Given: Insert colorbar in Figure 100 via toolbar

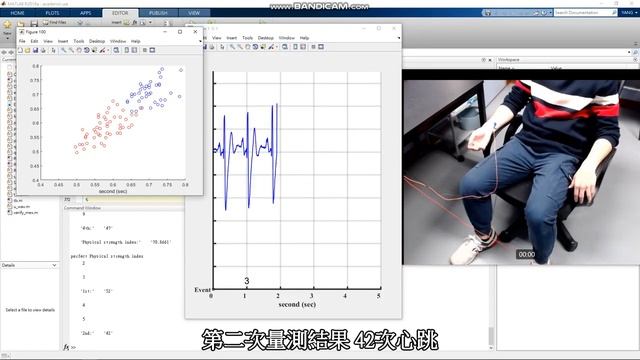Looking at the screenshot, I should 127,50.
